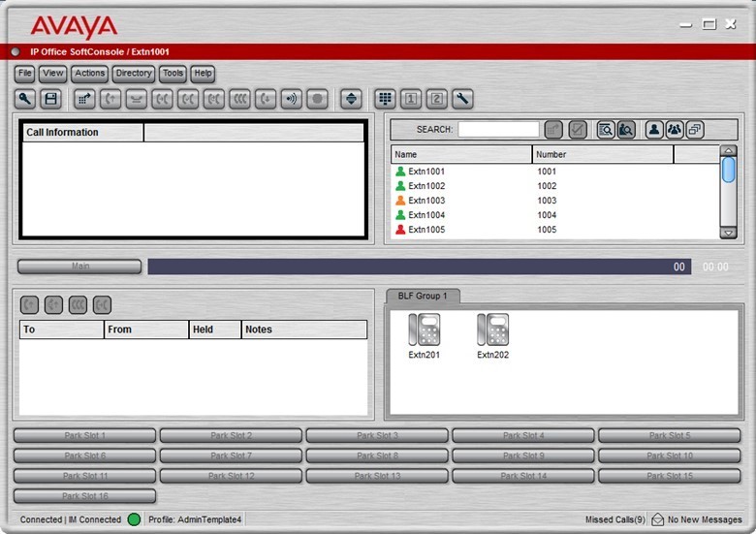Screen dimensions: 756x534
Task: Click the round record icon in toolbar
Action: [317, 99]
